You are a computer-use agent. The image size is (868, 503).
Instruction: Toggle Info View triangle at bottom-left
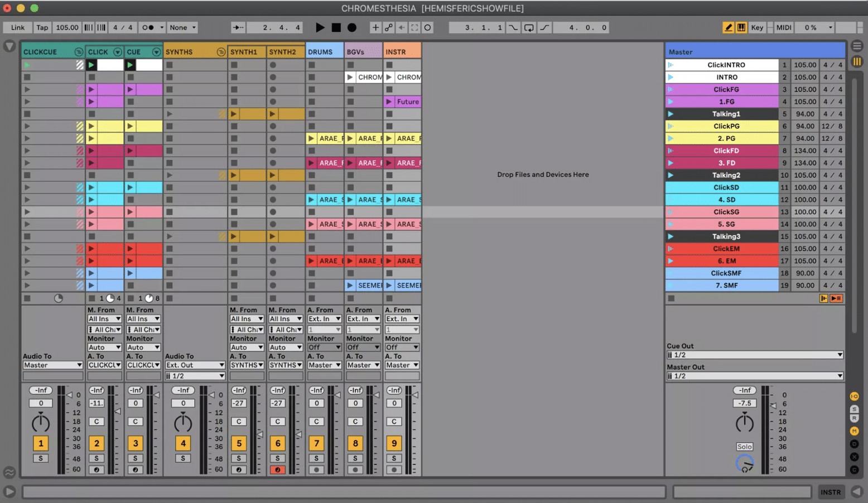pyautogui.click(x=9, y=492)
